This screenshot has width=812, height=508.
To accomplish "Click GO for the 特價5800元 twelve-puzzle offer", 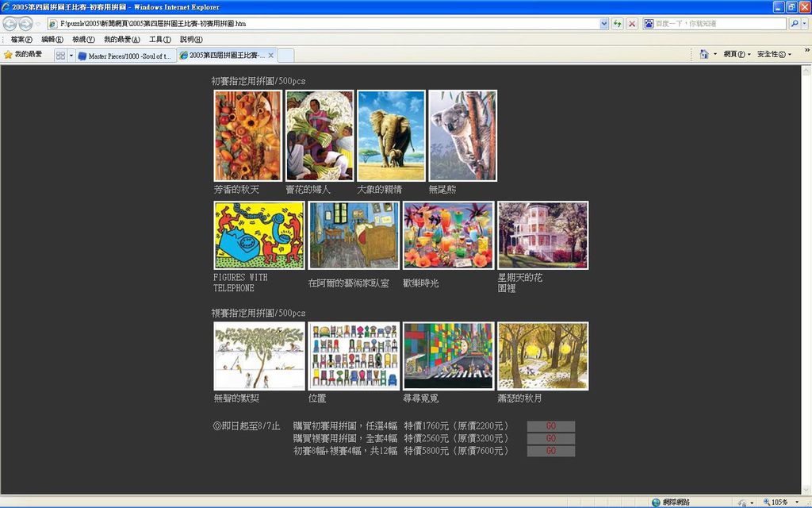I will pos(551,451).
